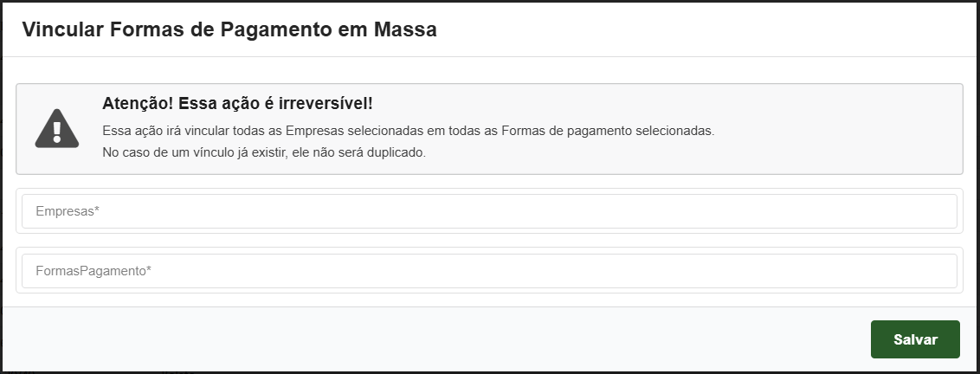Click the right end of the Empresas field

click(939, 211)
